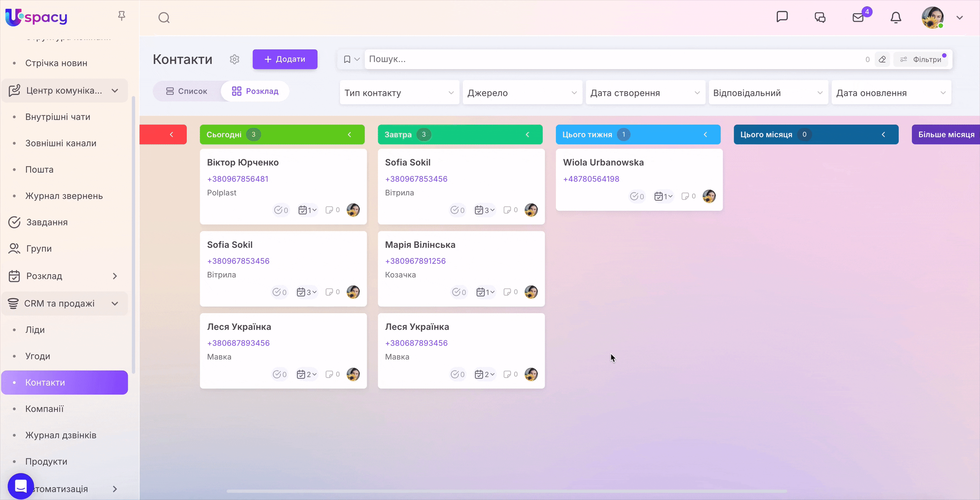Open Марія Вілінська contact card
The height and width of the screenshot is (500, 980).
[x=420, y=244]
